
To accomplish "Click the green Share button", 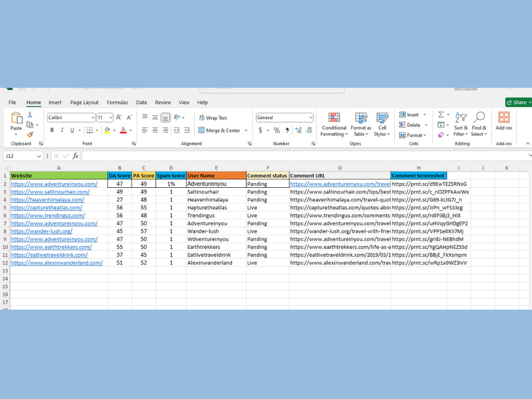I will pos(518,103).
